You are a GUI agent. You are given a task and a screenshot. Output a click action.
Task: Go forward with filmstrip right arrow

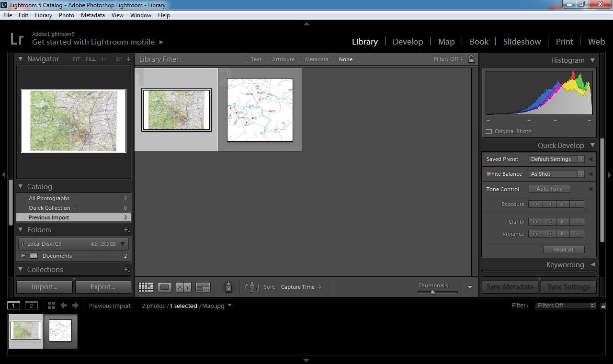pyautogui.click(x=75, y=305)
